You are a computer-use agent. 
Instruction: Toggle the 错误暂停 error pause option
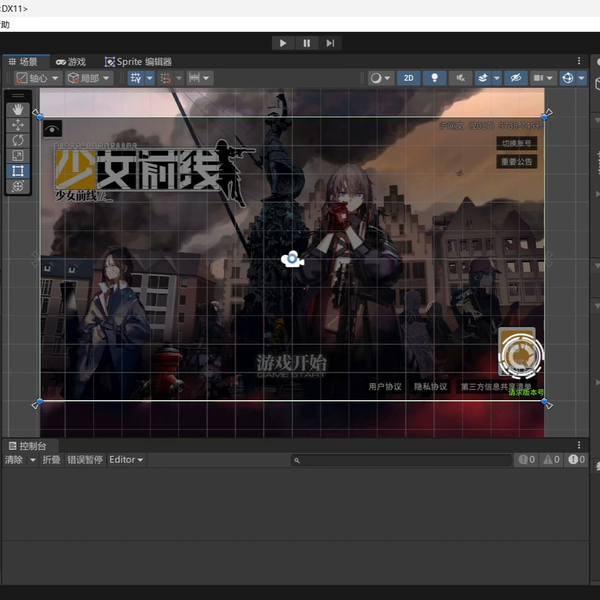tap(85, 460)
